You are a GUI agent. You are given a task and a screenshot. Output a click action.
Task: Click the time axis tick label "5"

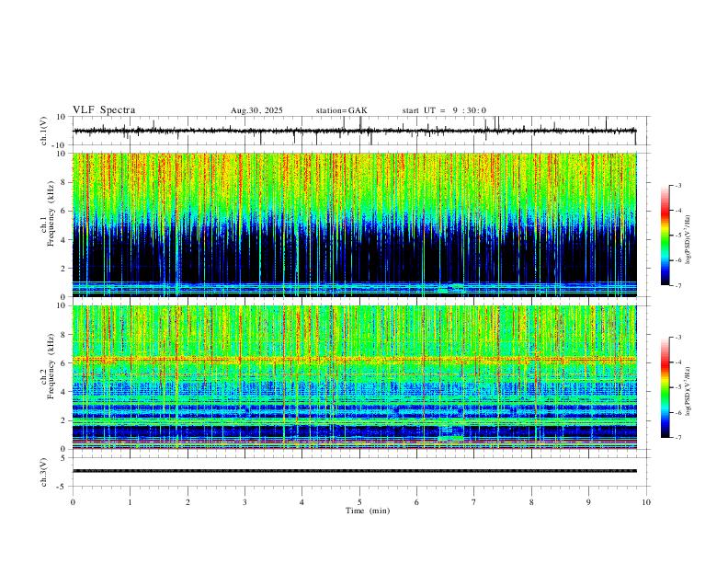click(x=359, y=502)
